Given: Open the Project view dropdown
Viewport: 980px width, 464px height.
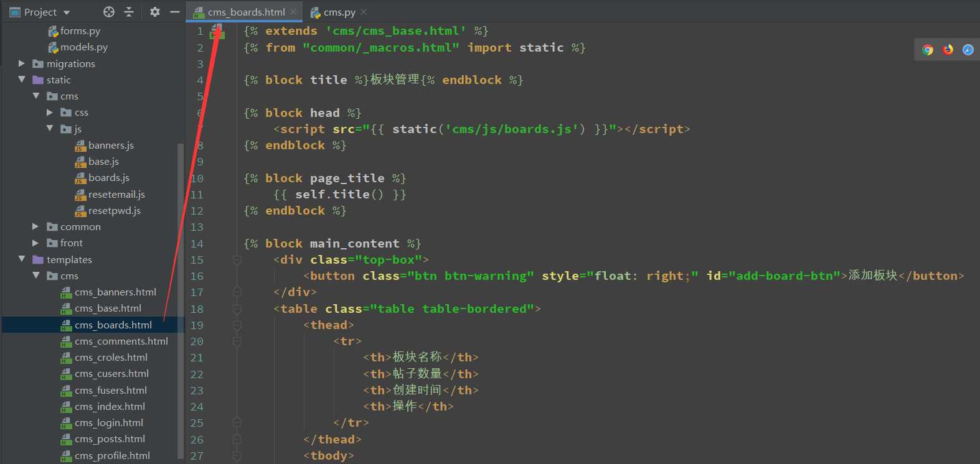Looking at the screenshot, I should tap(67, 12).
